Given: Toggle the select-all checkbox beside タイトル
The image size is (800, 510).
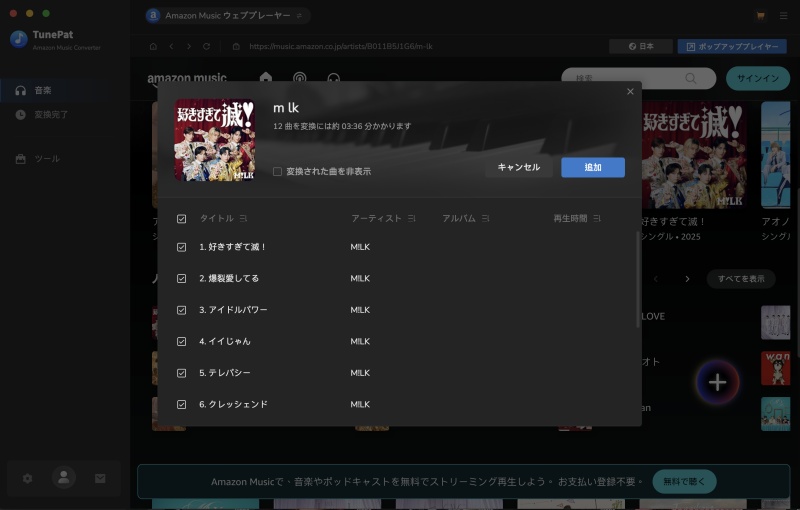Looking at the screenshot, I should click(181, 219).
